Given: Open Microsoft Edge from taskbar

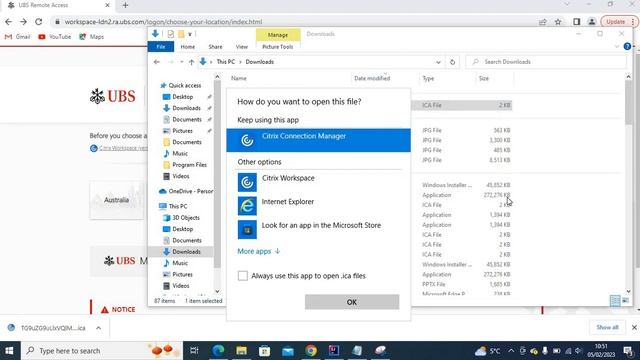Looking at the screenshot, I should (x=218, y=351).
